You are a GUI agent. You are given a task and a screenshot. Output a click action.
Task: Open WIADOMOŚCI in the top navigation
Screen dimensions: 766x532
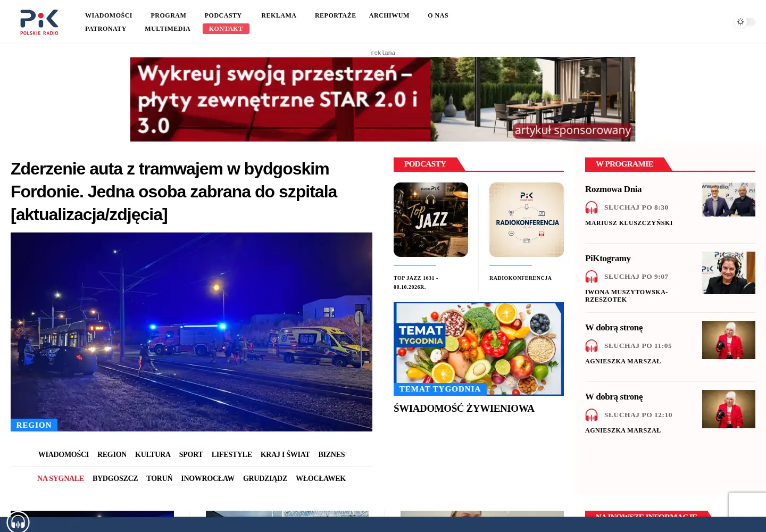pos(109,15)
